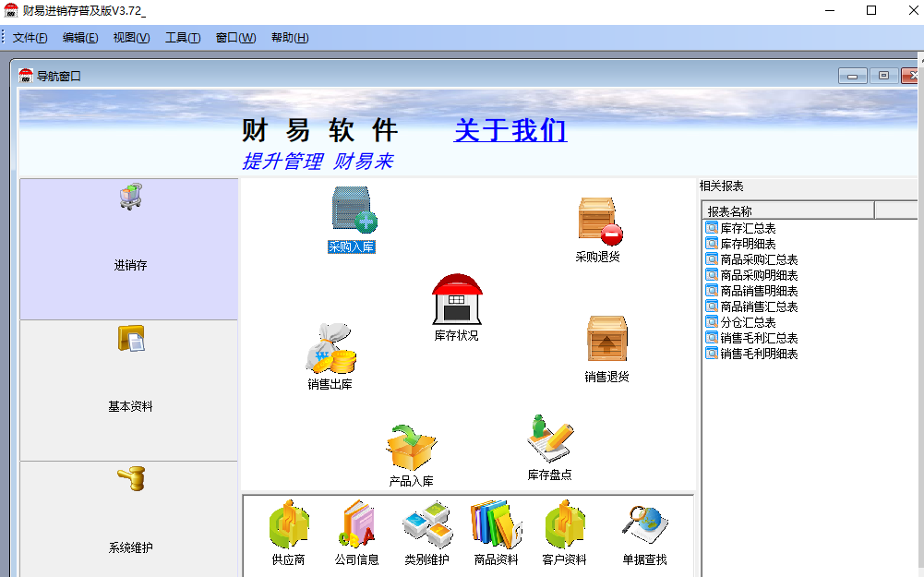Open the 客户资料 (Customer Data) icon
The width and height of the screenshot is (924, 577).
tap(563, 526)
